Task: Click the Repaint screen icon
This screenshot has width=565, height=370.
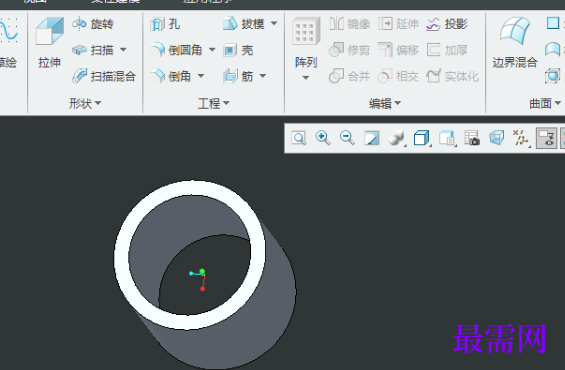Action: (372, 138)
